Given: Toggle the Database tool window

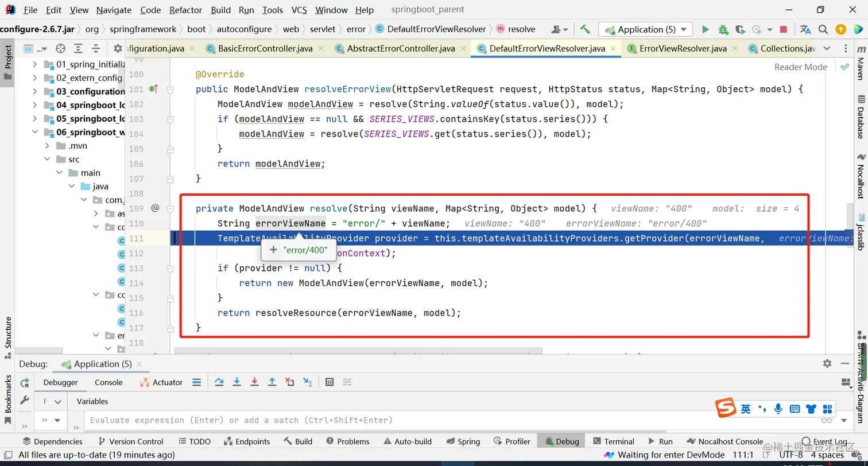Looking at the screenshot, I should point(861,118).
